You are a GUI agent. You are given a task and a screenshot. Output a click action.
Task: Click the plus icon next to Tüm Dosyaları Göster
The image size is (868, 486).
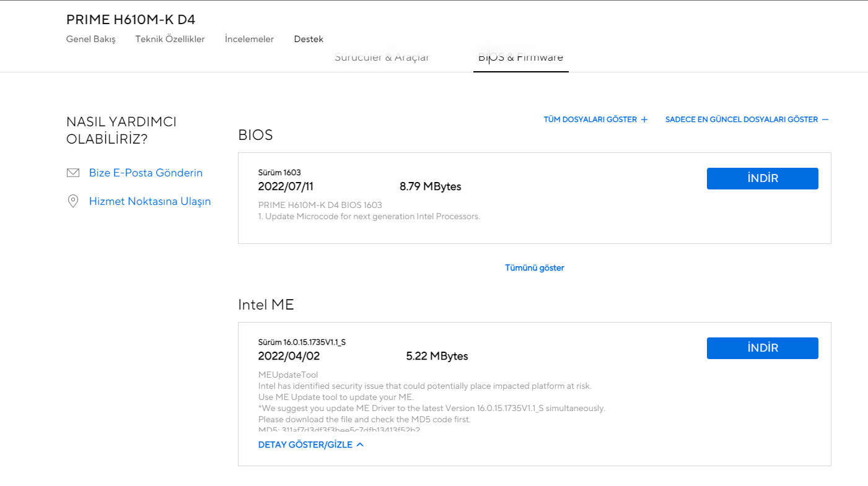[x=644, y=119]
